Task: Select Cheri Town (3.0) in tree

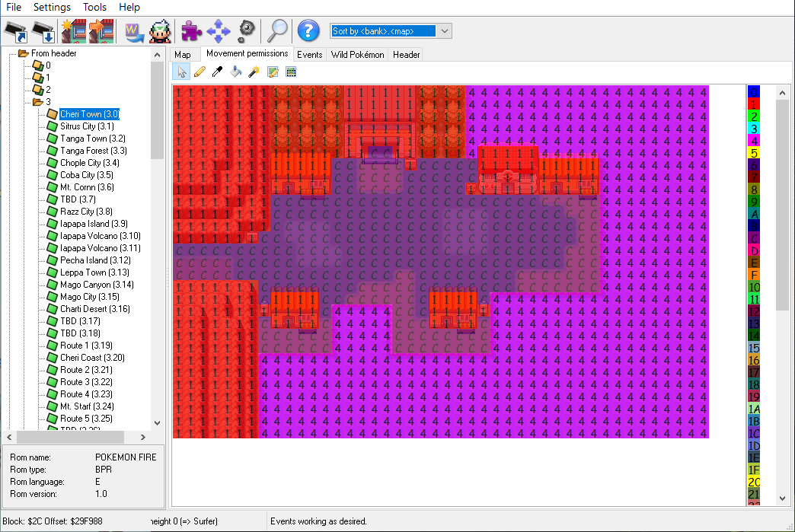Action: point(90,114)
